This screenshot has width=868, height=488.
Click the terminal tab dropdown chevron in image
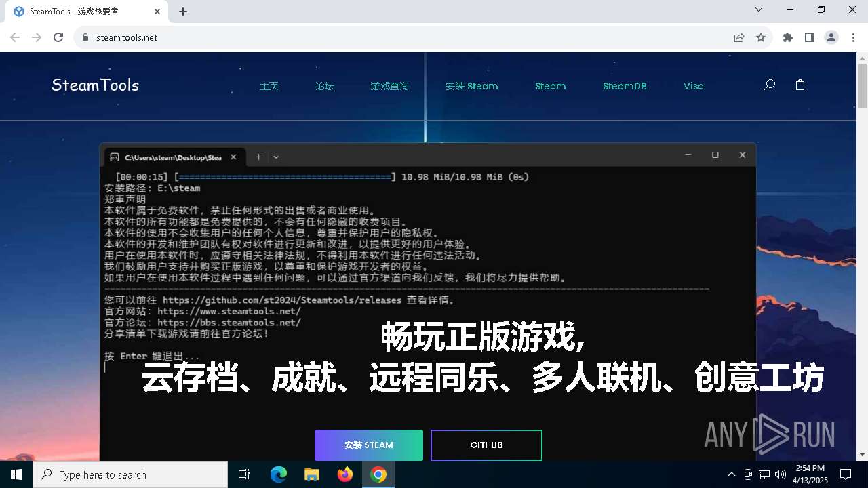coord(276,157)
